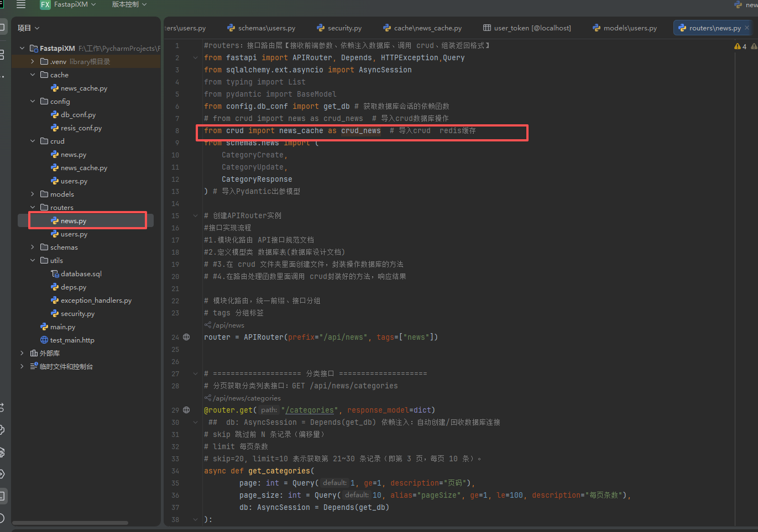Click the bar-chart icon beside 外部库
This screenshot has height=532, width=758.
[34, 354]
